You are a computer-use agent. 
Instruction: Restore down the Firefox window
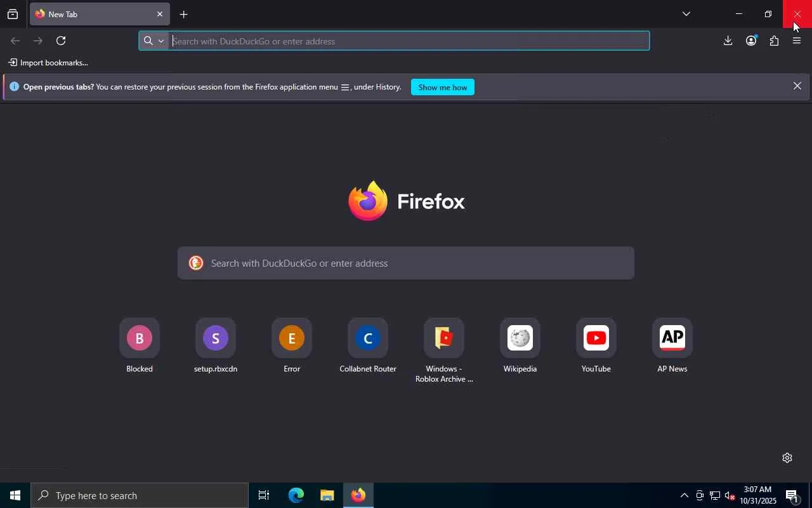click(768, 14)
